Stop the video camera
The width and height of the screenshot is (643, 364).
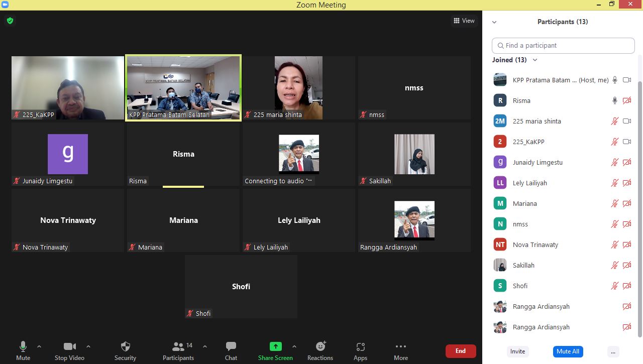(69, 346)
